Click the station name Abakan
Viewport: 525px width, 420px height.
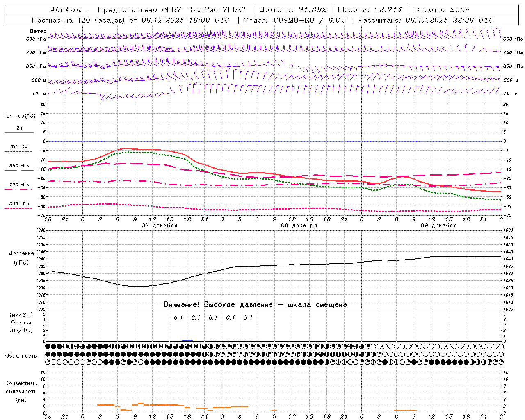click(66, 10)
